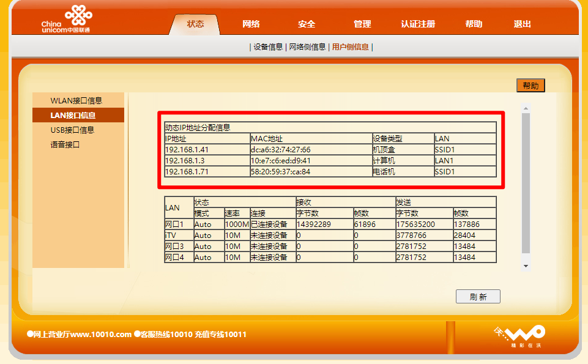Image resolution: width=588 pixels, height=364 pixels.
Task: Click the IP address 192.168.1.41
Action: tap(187, 149)
